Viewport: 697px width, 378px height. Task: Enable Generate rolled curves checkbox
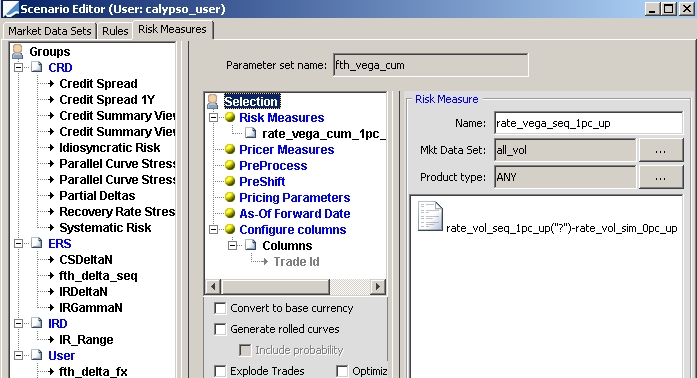[x=220, y=329]
